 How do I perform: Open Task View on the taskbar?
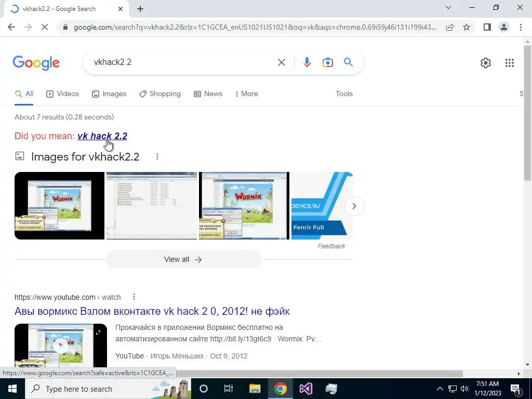pos(229,389)
